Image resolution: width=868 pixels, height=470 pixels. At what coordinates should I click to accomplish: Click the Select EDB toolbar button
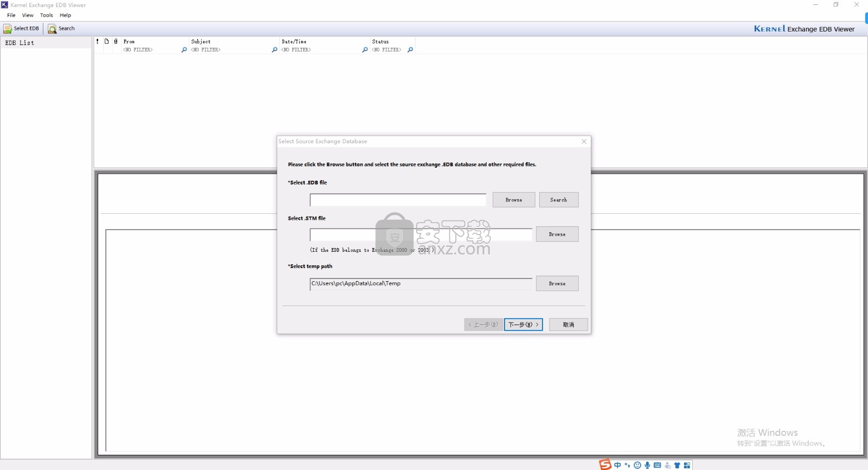coord(22,28)
